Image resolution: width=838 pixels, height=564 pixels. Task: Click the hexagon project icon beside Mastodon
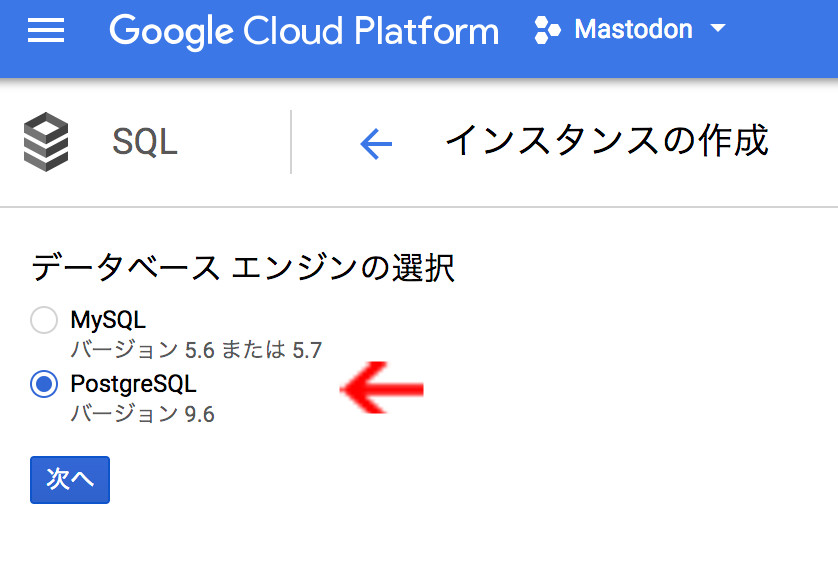[x=547, y=30]
